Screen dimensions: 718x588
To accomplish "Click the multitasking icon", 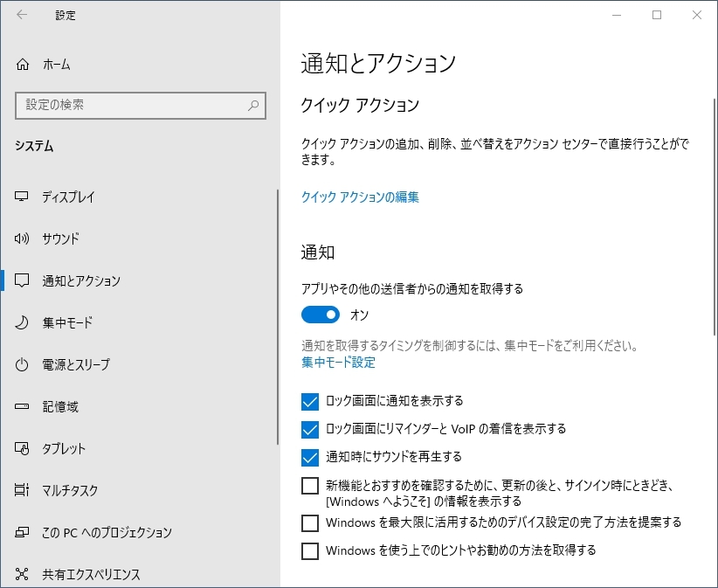I will pos(22,490).
